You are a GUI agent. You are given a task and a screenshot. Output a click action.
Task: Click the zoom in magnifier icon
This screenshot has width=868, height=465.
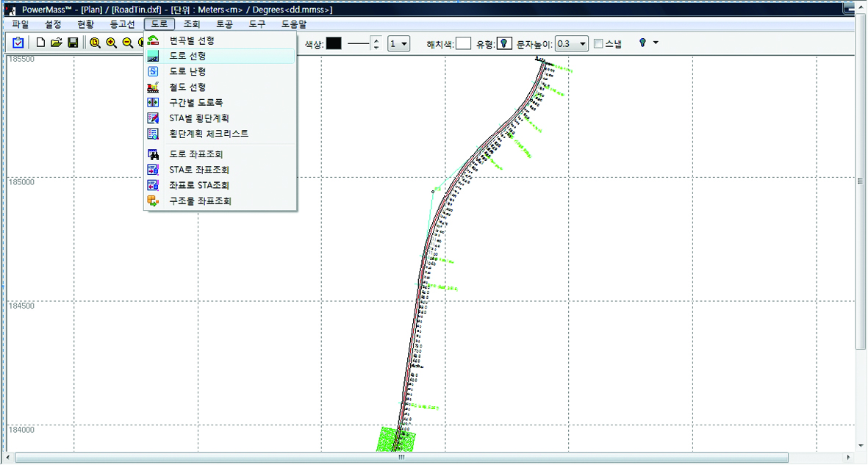click(x=111, y=43)
